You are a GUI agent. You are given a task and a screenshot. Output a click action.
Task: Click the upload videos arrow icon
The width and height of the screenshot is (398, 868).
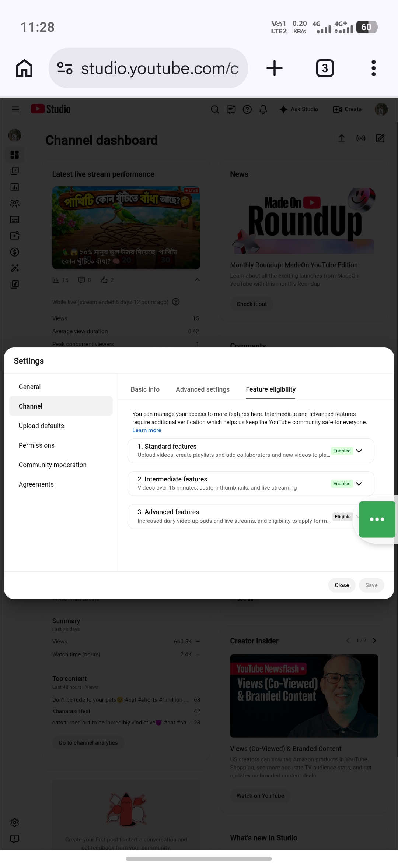click(342, 138)
